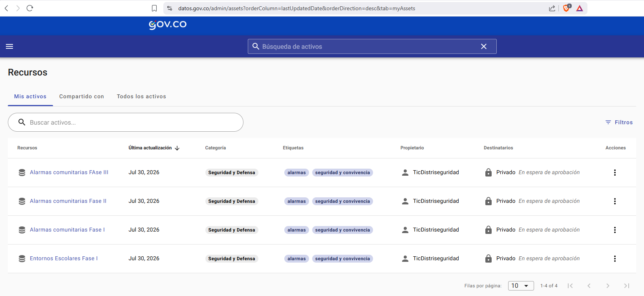Click Jul 30, 2026 date in Entornos Escolares row
The height and width of the screenshot is (296, 644).
144,258
